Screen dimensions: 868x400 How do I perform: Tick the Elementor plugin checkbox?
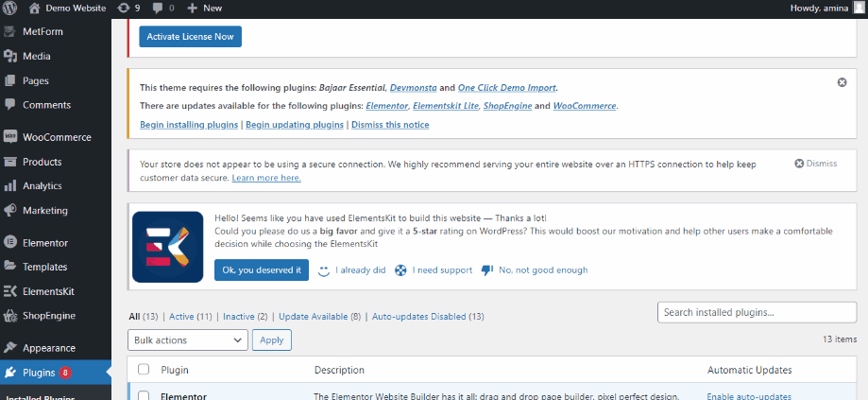[x=144, y=396]
